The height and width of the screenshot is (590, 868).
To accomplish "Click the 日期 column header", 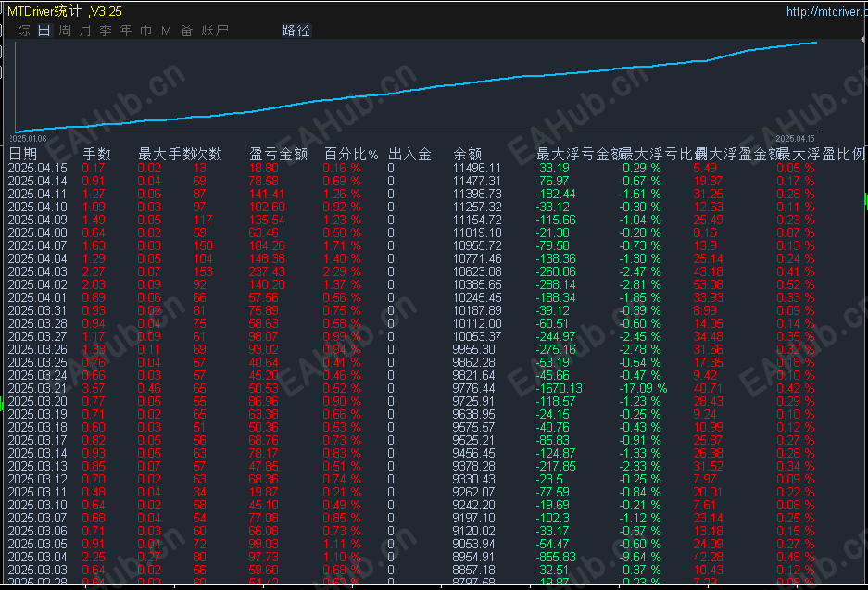I will pyautogui.click(x=23, y=154).
